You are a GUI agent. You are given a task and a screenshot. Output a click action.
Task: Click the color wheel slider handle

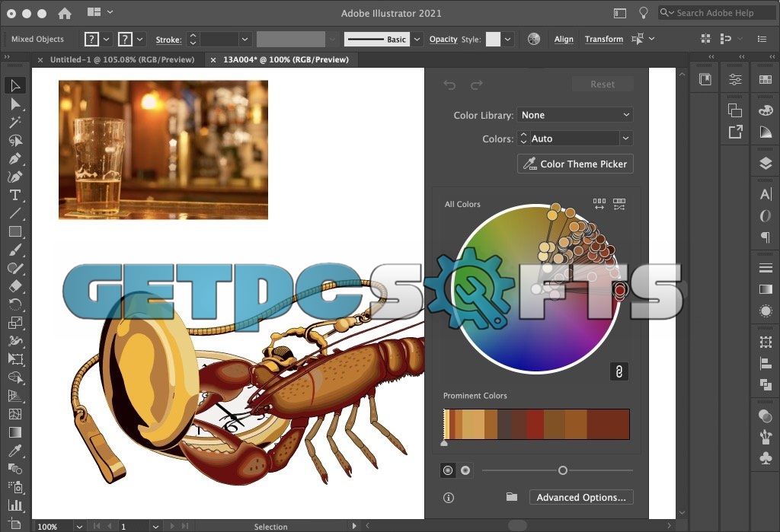tap(563, 470)
